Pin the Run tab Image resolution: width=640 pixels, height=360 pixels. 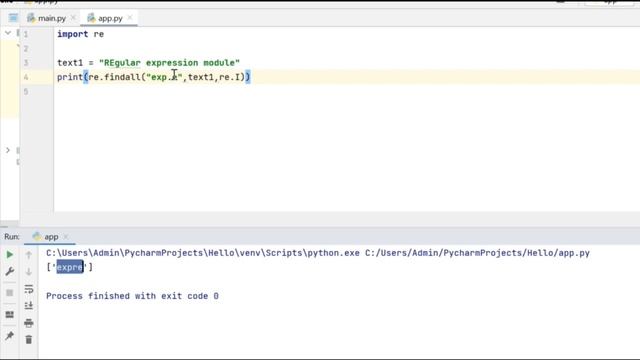(9, 336)
